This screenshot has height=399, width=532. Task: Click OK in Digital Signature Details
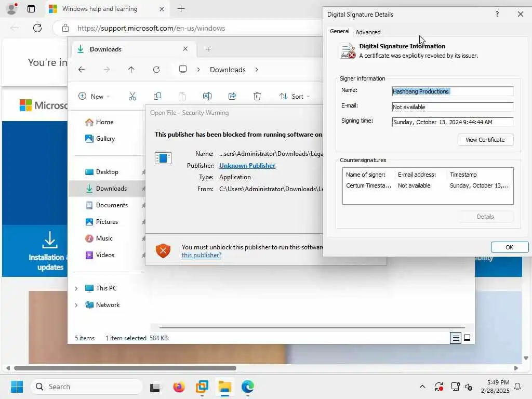[x=509, y=247]
